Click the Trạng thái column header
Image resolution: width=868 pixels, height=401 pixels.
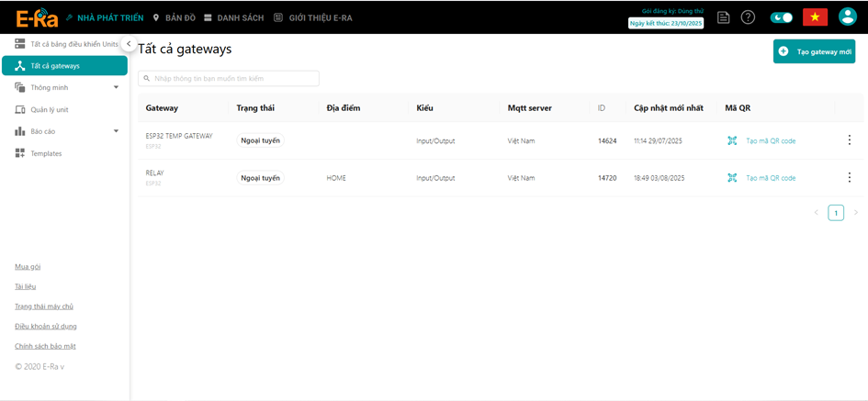pos(255,108)
